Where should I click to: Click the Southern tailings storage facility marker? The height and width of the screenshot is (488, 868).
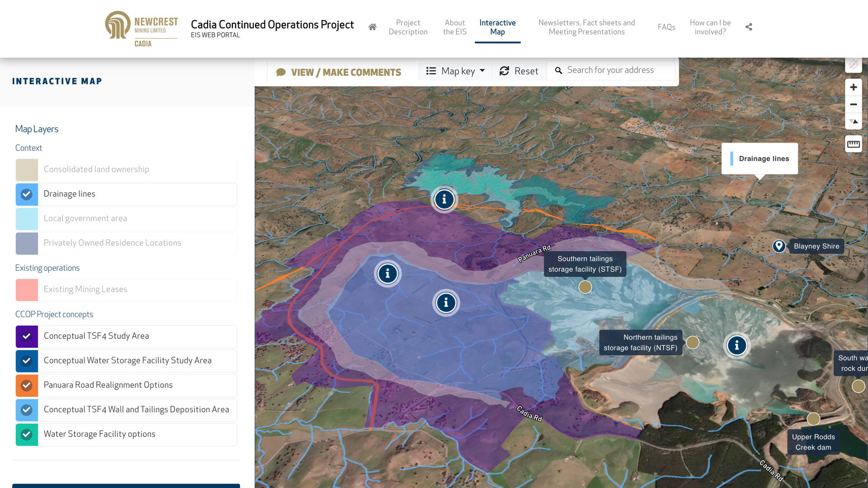point(585,287)
